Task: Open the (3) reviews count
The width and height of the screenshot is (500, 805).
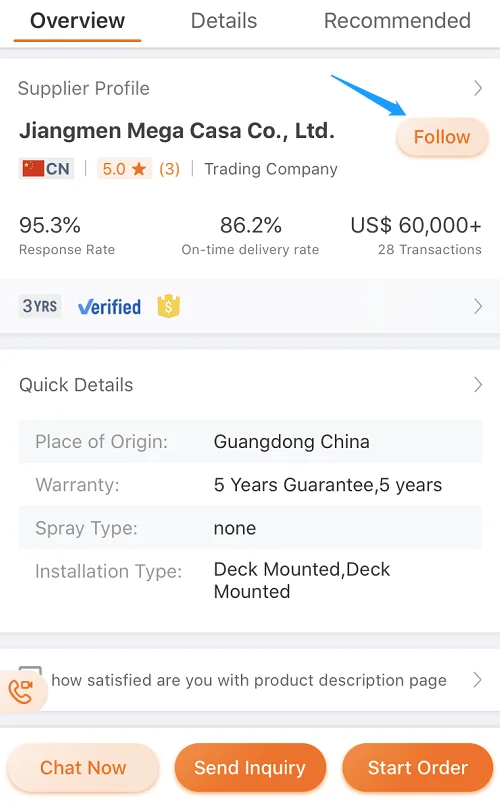Action: pos(169,169)
